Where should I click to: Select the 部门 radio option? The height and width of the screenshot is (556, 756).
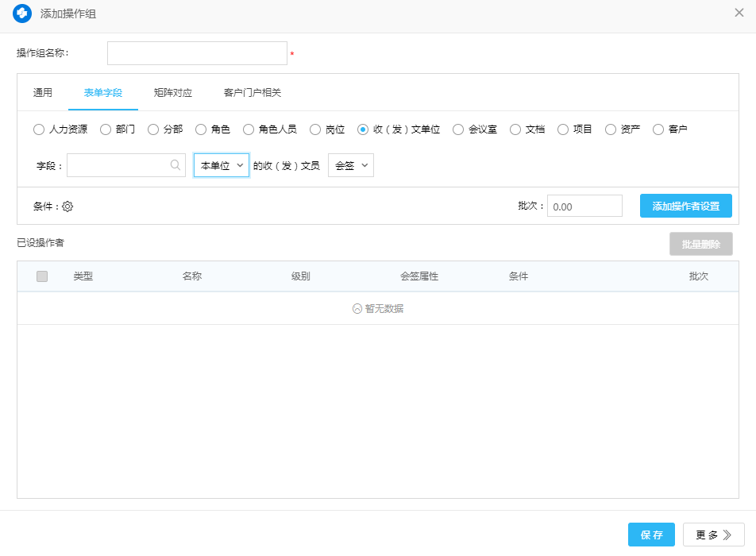106,129
